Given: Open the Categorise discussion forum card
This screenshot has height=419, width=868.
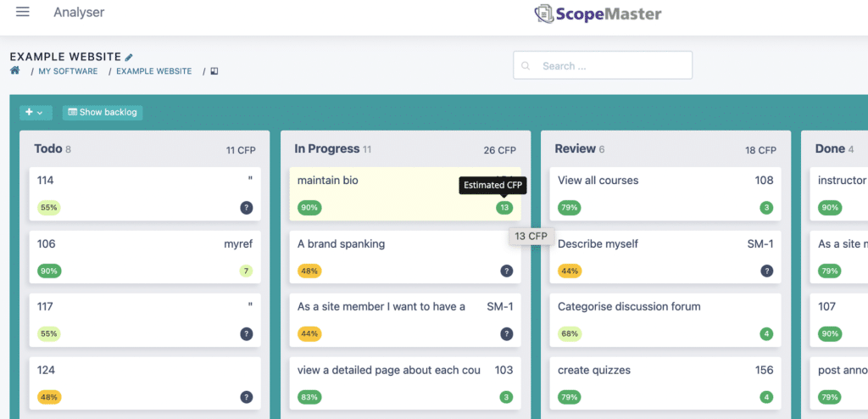Looking at the screenshot, I should [665, 321].
